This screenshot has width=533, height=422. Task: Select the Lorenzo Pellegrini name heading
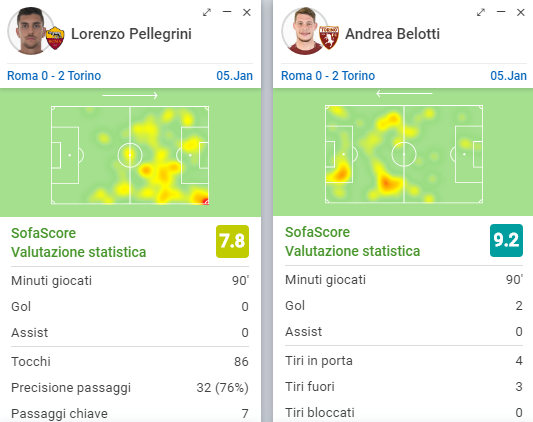pyautogui.click(x=131, y=34)
